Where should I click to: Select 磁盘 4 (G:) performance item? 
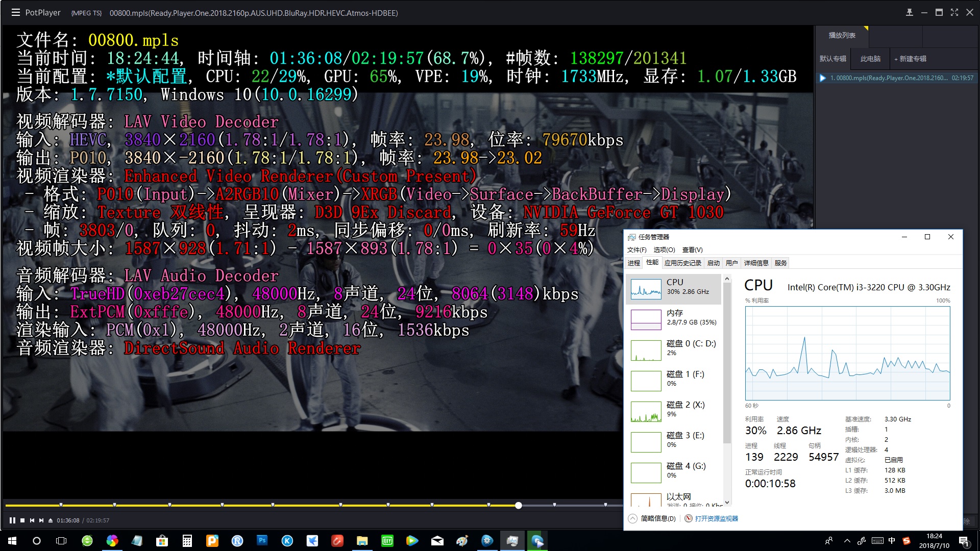pos(674,473)
